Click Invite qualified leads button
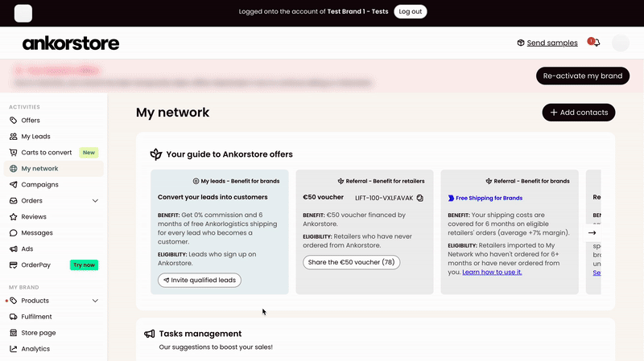The image size is (644, 361). (x=199, y=280)
